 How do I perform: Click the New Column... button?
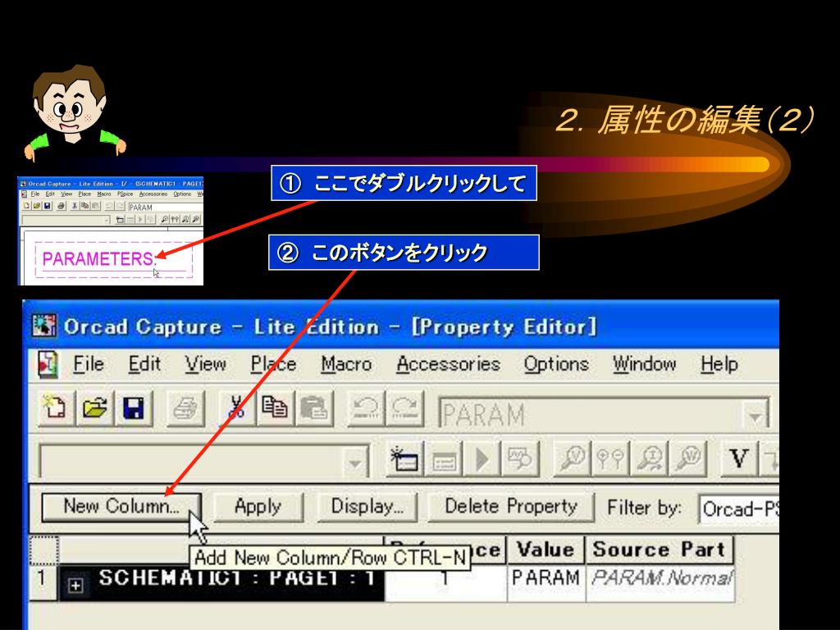[x=121, y=507]
